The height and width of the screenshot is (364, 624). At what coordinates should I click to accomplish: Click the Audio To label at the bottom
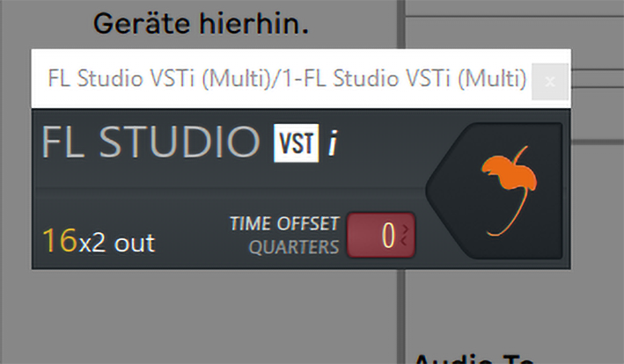pyautogui.click(x=474, y=359)
